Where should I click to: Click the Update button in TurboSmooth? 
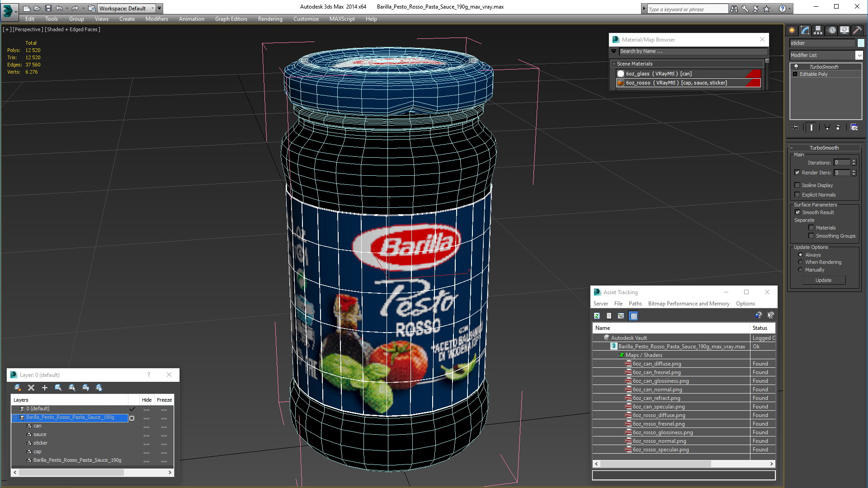pos(823,280)
